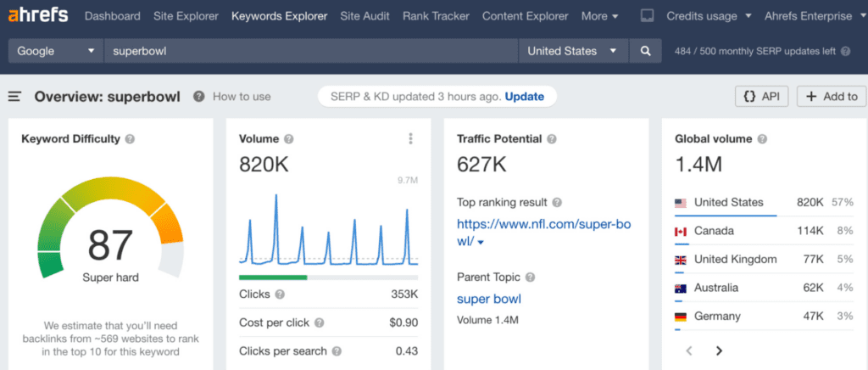Click the Australia 62K value

click(x=812, y=288)
